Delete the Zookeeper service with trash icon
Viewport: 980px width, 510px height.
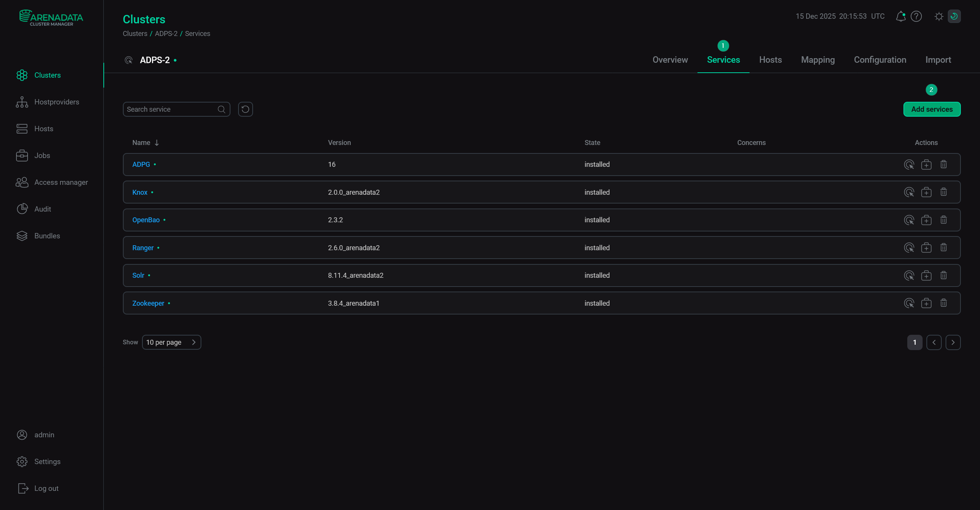pyautogui.click(x=944, y=303)
